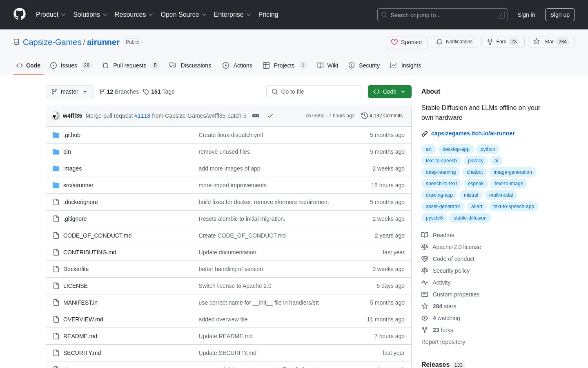The height and width of the screenshot is (368, 588).
Task: Go to the Security tab
Action: [x=364, y=65]
